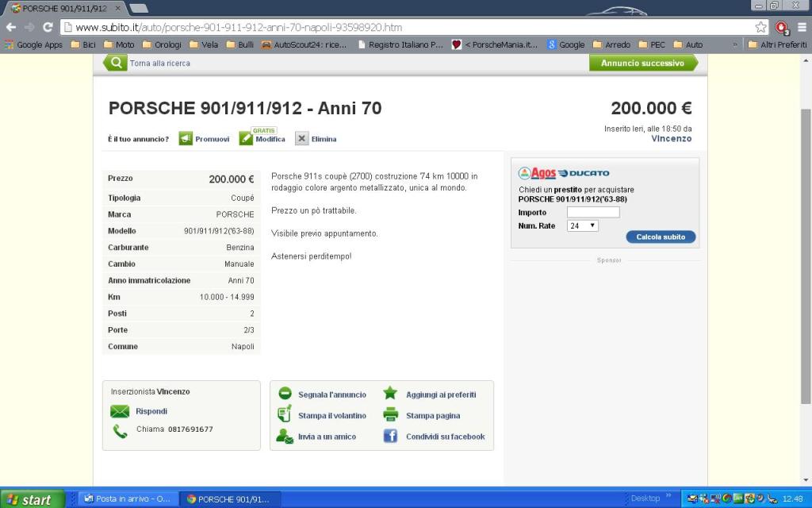Click the page vertical scrollbar thumb
This screenshot has height=508, width=812.
806,256
